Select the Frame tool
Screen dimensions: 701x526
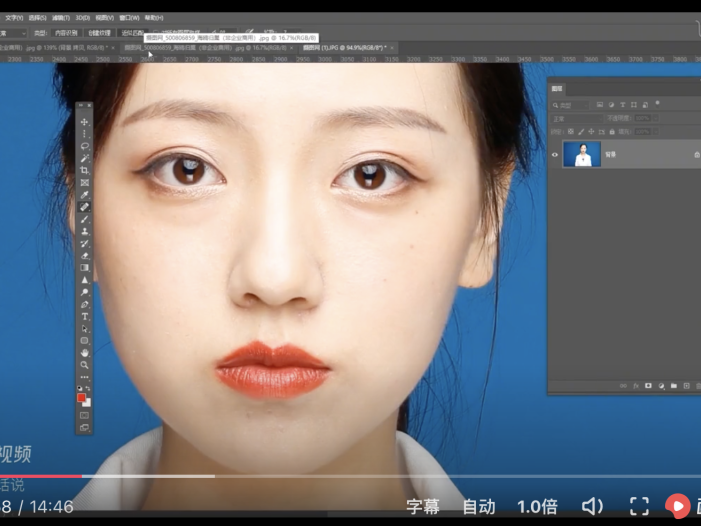[84, 182]
